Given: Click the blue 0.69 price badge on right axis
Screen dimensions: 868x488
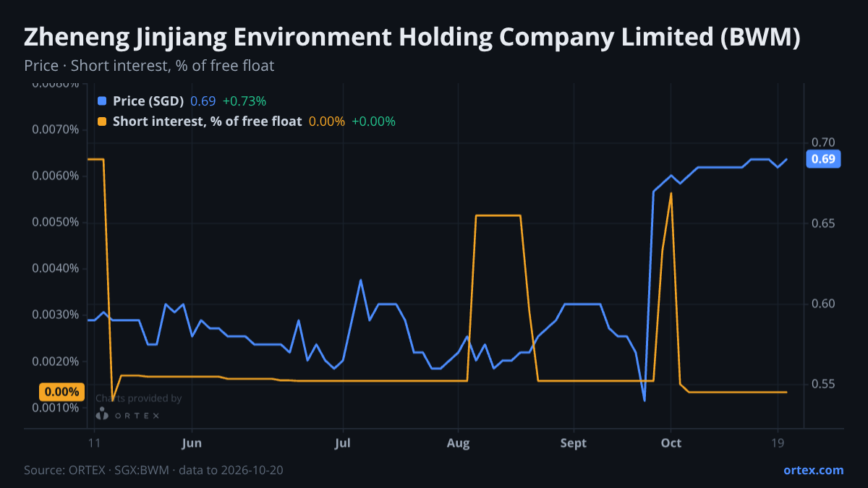Looking at the screenshot, I should pyautogui.click(x=823, y=159).
